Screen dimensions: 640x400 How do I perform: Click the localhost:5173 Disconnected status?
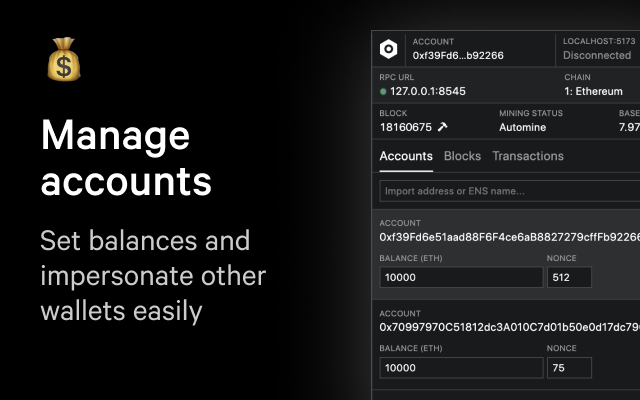point(597,55)
